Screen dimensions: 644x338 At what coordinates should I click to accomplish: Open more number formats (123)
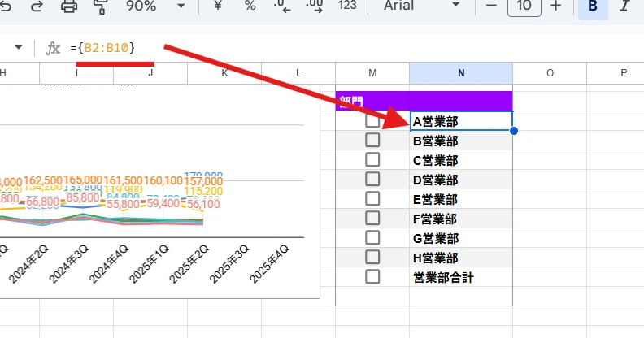tap(347, 6)
